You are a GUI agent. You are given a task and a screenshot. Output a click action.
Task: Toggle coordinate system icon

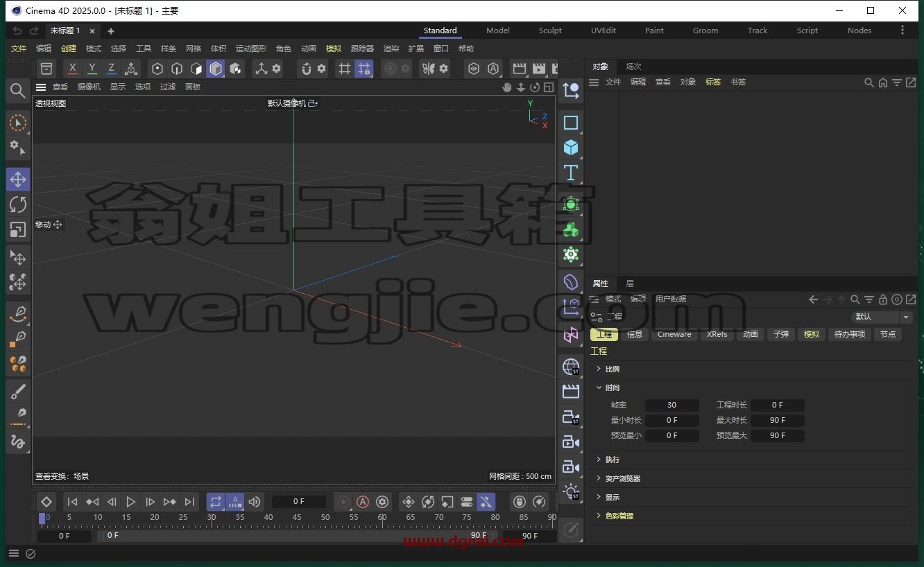click(x=131, y=69)
